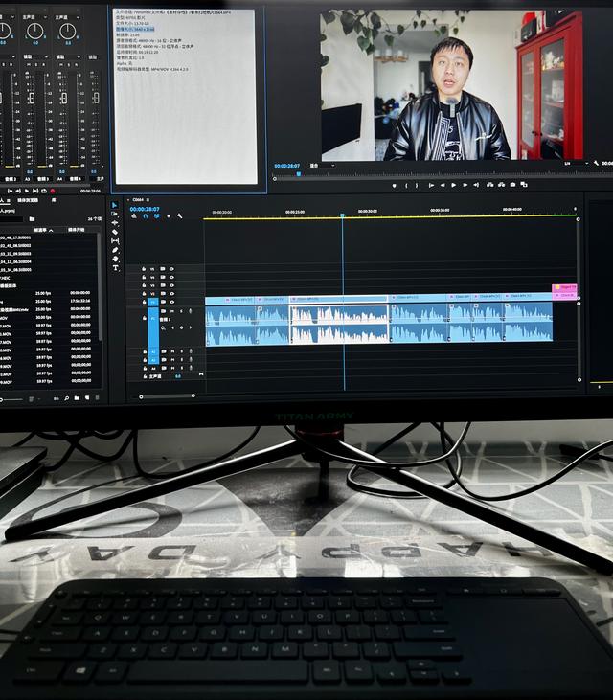The height and width of the screenshot is (700, 613).
Task: Go to Out point in Program monitor
Action: tap(476, 185)
